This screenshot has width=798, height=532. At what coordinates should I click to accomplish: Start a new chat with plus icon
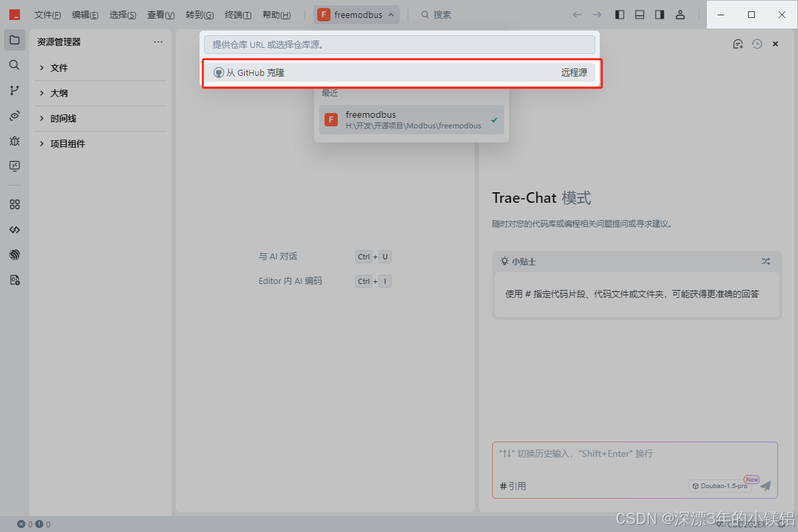tap(737, 44)
